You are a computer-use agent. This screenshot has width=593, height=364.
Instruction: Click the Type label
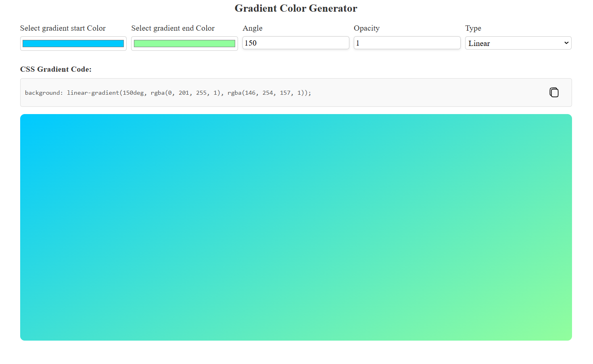click(x=473, y=28)
